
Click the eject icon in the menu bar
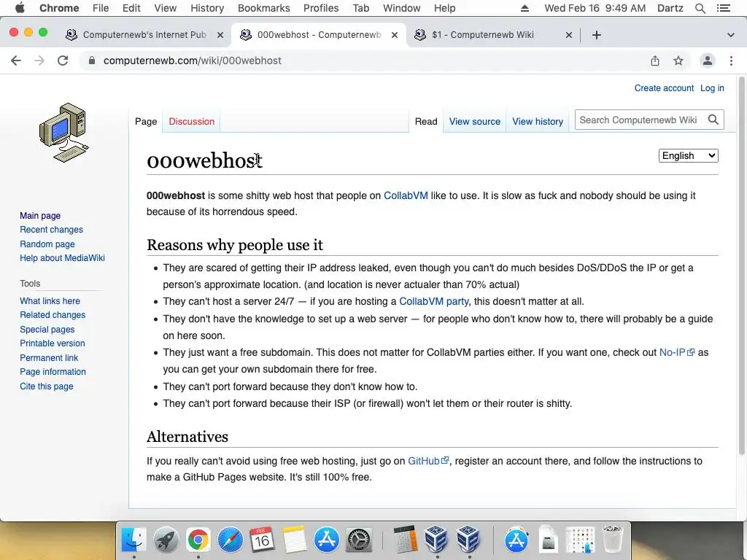[x=525, y=8]
